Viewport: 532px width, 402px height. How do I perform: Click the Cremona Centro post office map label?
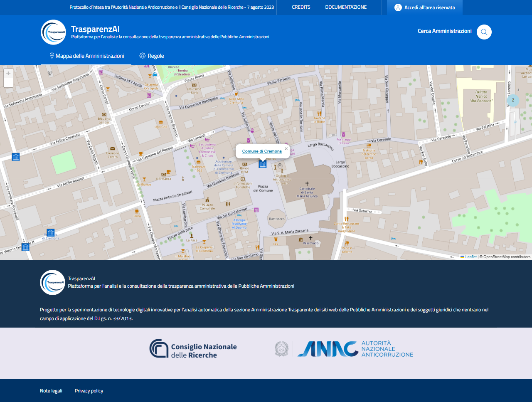point(113,155)
